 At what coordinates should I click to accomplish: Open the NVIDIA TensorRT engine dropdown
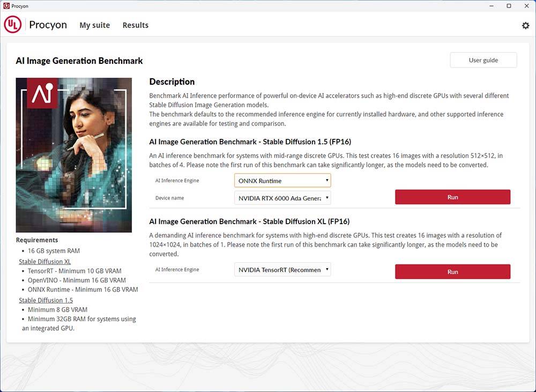tap(282, 270)
